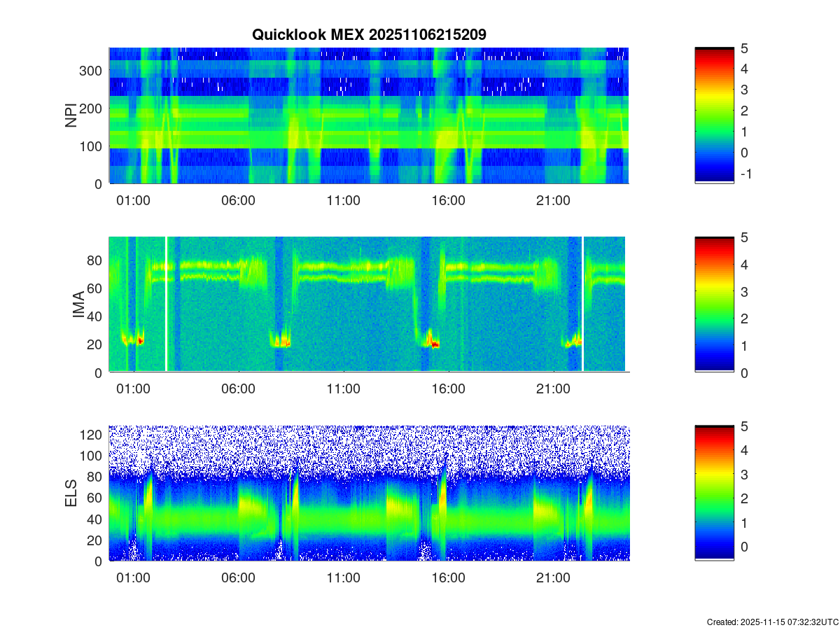Click the NPI y-axis label
This screenshot has height=630, width=840.
click(x=71, y=115)
